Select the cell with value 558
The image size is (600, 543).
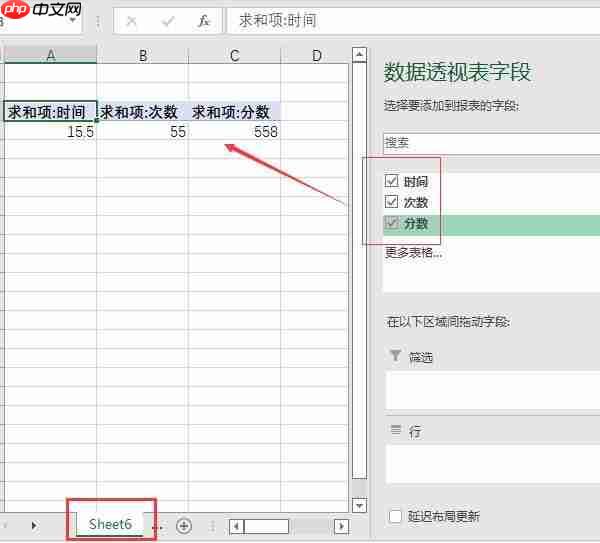235,131
